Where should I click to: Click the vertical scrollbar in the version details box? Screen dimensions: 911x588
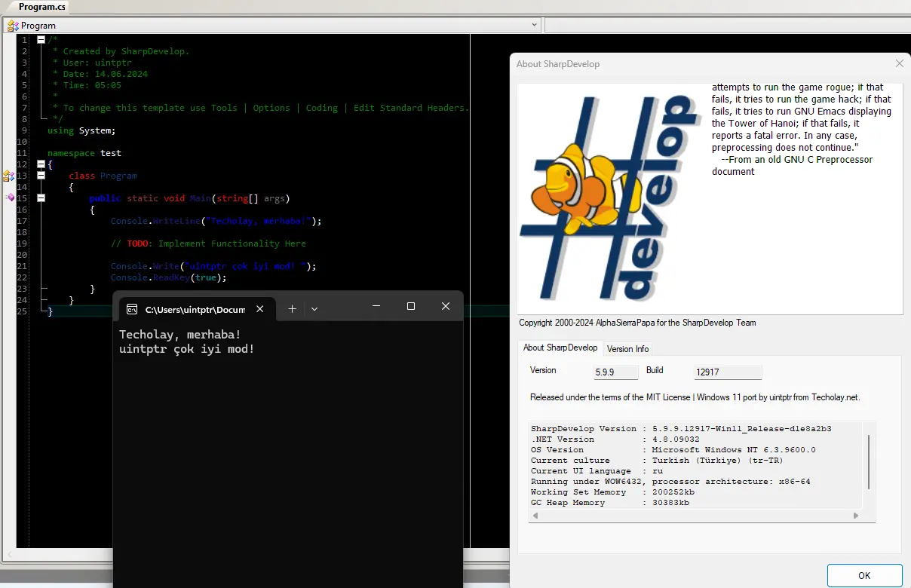869,461
